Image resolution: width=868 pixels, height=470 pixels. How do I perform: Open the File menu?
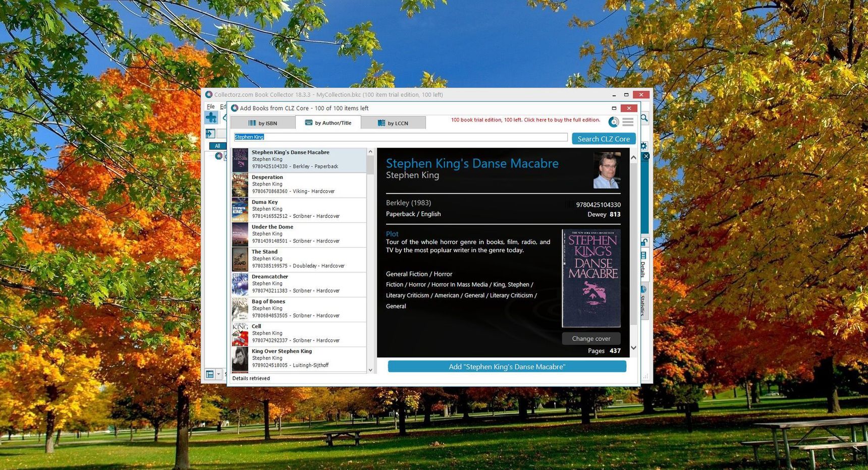[210, 106]
